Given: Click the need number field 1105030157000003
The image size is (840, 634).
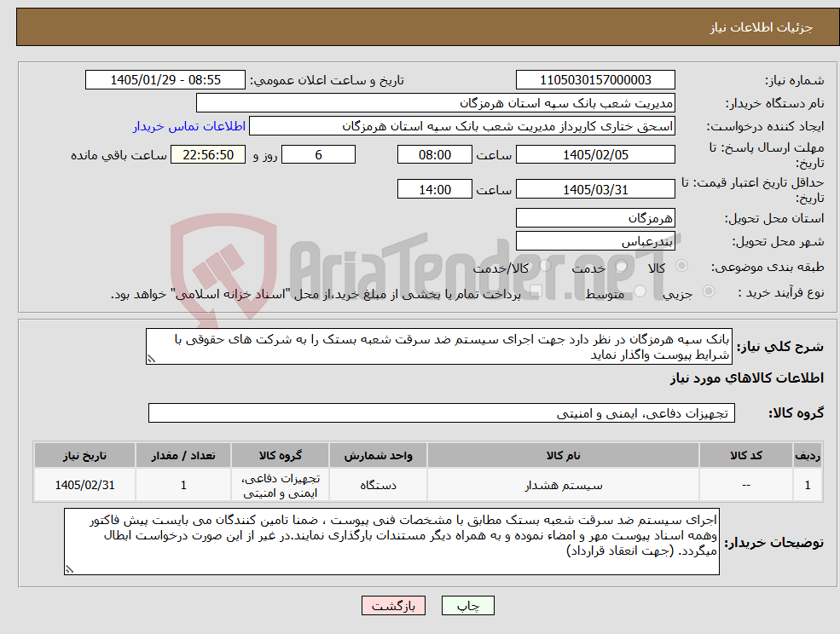Looking at the screenshot, I should click(x=595, y=80).
